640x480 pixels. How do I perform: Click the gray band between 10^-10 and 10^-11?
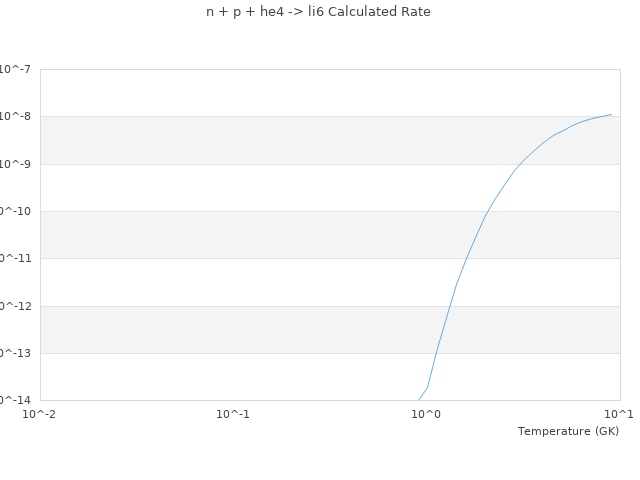coord(250,235)
